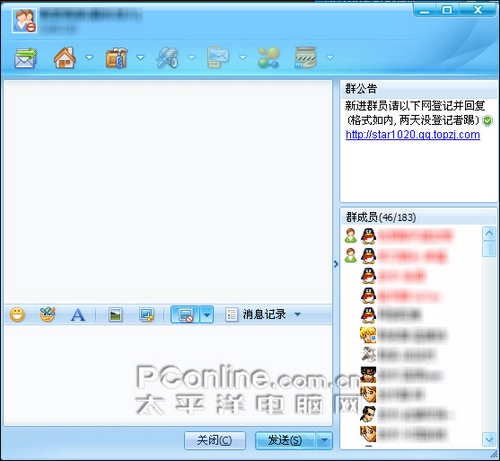Open the group home house icon

click(x=65, y=58)
